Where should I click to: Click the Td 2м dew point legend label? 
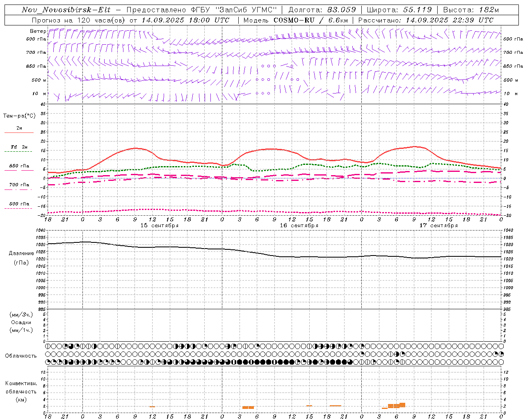(x=19, y=147)
